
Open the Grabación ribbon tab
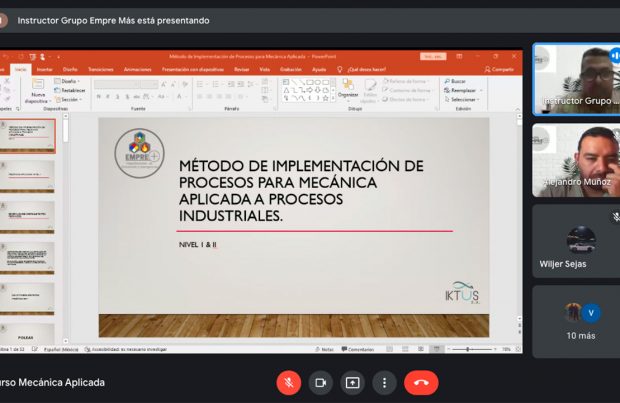tap(291, 70)
